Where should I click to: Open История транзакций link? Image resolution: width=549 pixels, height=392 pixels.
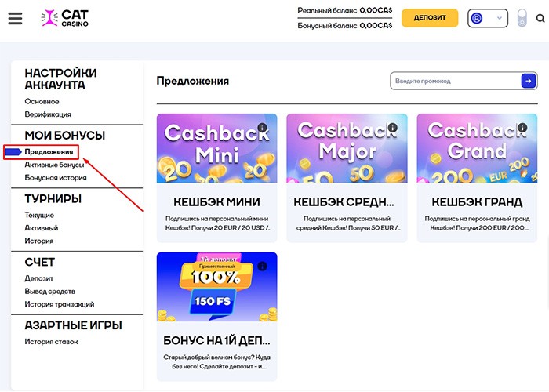(60, 304)
